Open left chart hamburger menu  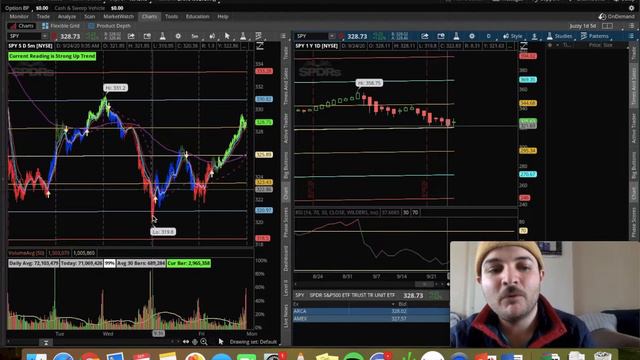pos(283,36)
